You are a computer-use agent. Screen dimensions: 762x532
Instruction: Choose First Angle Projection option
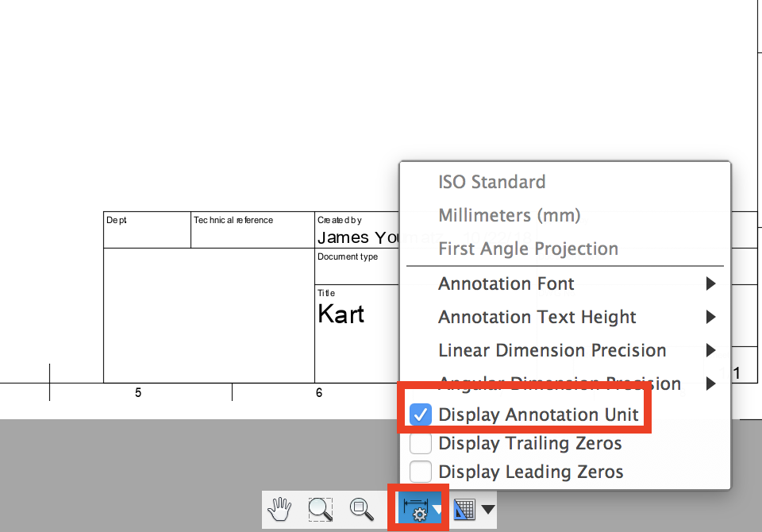[x=528, y=249]
